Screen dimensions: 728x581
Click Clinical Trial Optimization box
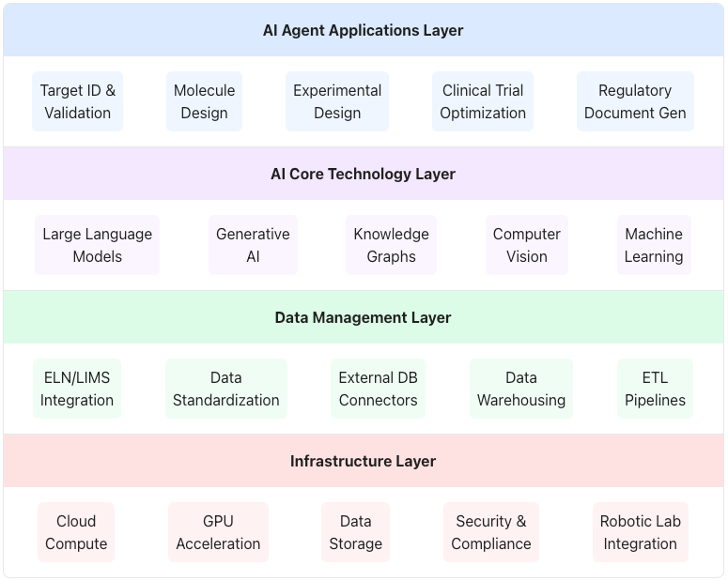click(x=483, y=101)
